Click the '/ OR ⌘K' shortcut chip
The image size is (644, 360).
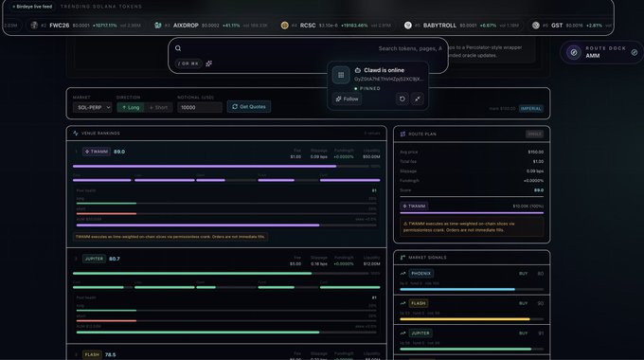pyautogui.click(x=188, y=63)
